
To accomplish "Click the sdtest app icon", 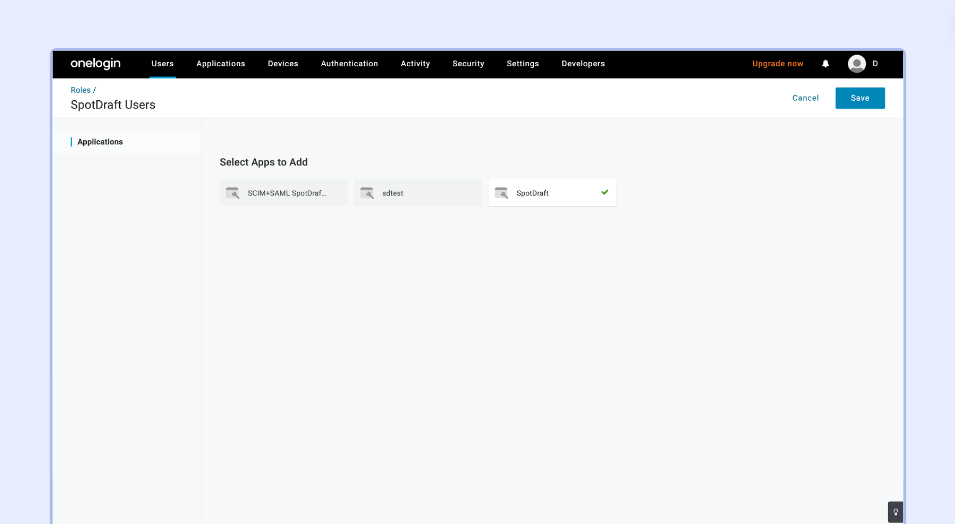I will click(x=367, y=193).
